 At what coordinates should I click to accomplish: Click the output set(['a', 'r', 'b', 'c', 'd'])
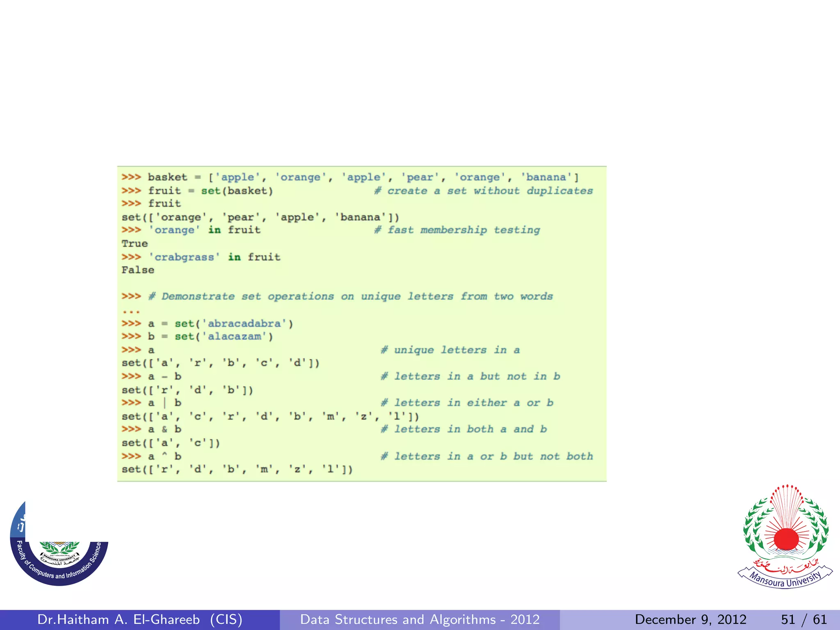click(x=220, y=363)
